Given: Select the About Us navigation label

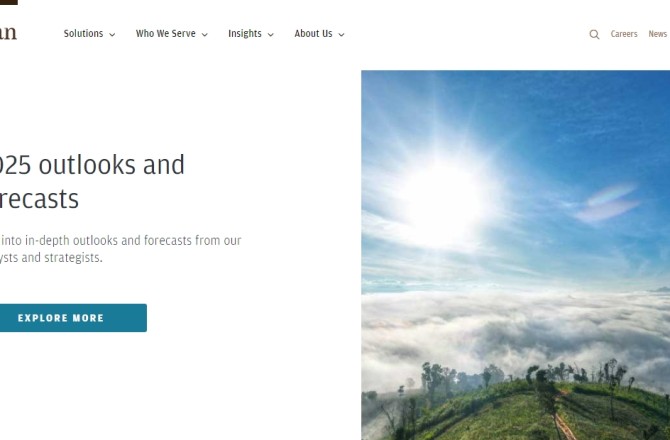Looking at the screenshot, I should [313, 34].
